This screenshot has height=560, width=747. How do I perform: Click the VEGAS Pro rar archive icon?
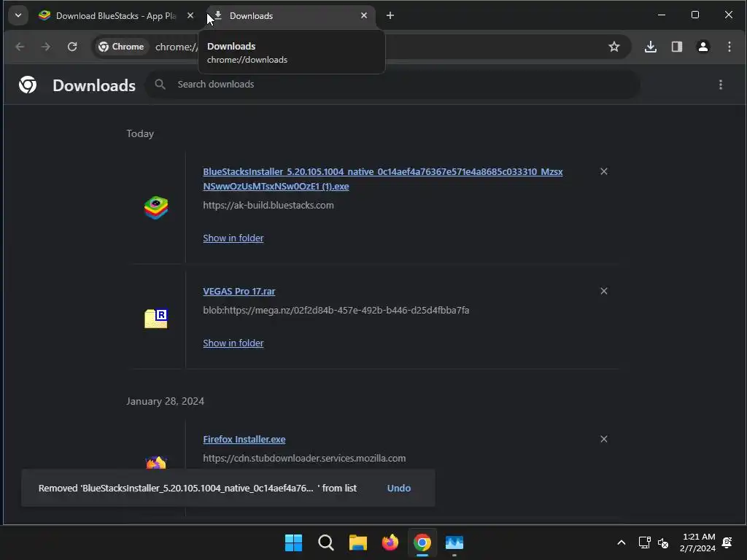tap(156, 319)
